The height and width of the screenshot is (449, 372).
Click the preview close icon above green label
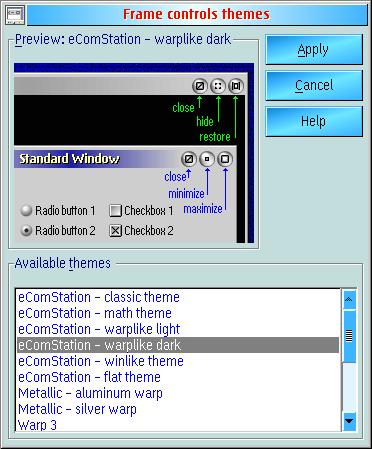pos(200,86)
